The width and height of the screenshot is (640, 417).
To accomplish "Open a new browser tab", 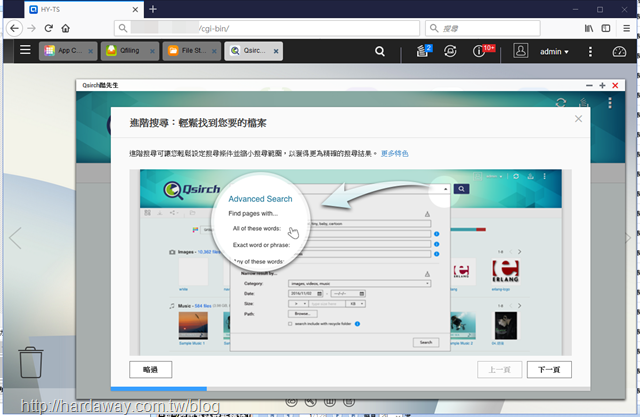I will (x=153, y=9).
